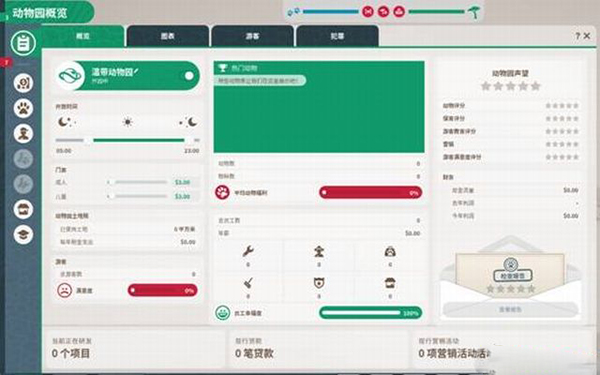Screen dimensions: 600x375
Task: Click the sad face guest satisfaction icon
Action: [65, 290]
